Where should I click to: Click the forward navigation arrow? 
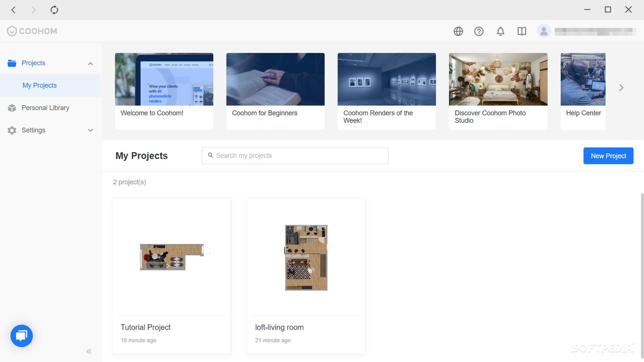click(33, 10)
